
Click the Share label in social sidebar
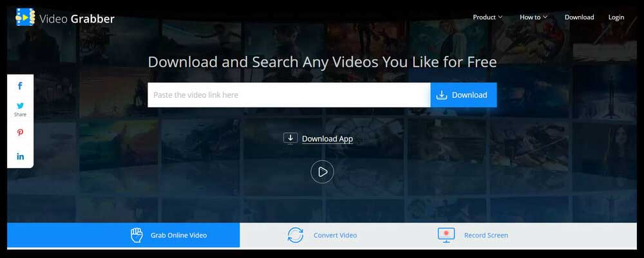pyautogui.click(x=20, y=115)
